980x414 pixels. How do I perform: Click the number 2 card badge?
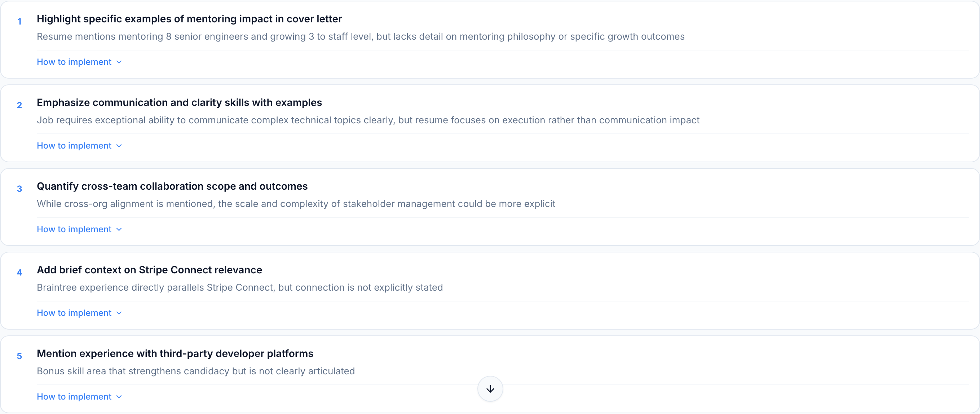coord(19,105)
